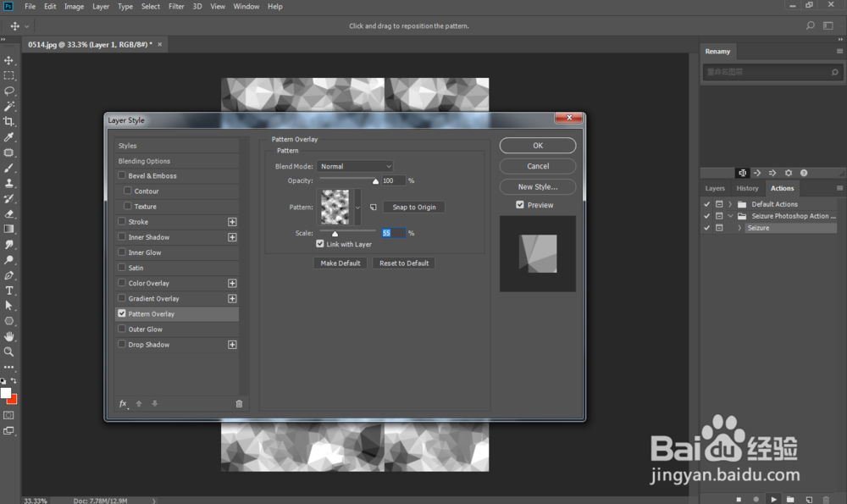
Task: Click the pattern preview thumbnail
Action: [x=335, y=208]
